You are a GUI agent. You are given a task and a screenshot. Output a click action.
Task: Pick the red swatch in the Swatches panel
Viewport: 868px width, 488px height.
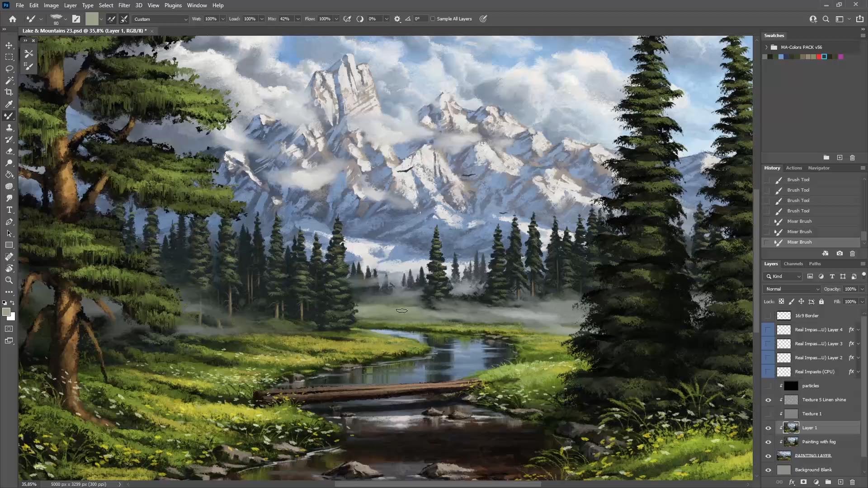click(x=819, y=56)
